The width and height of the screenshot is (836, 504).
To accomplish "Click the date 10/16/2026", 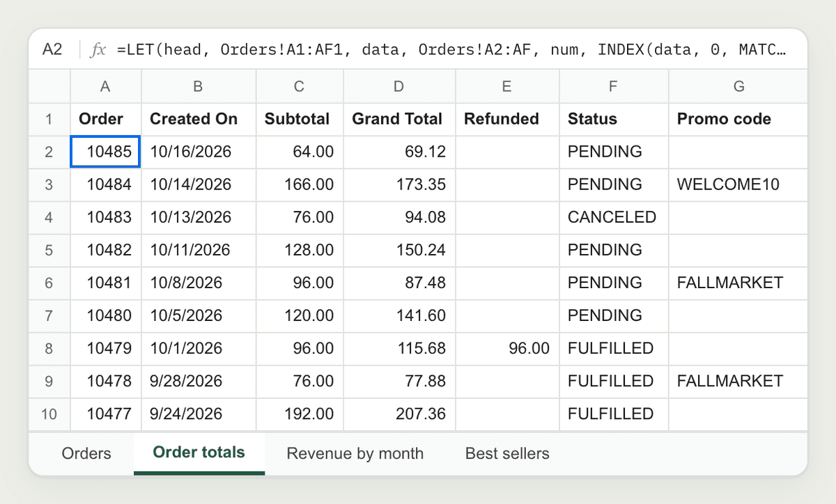I will pyautogui.click(x=199, y=152).
